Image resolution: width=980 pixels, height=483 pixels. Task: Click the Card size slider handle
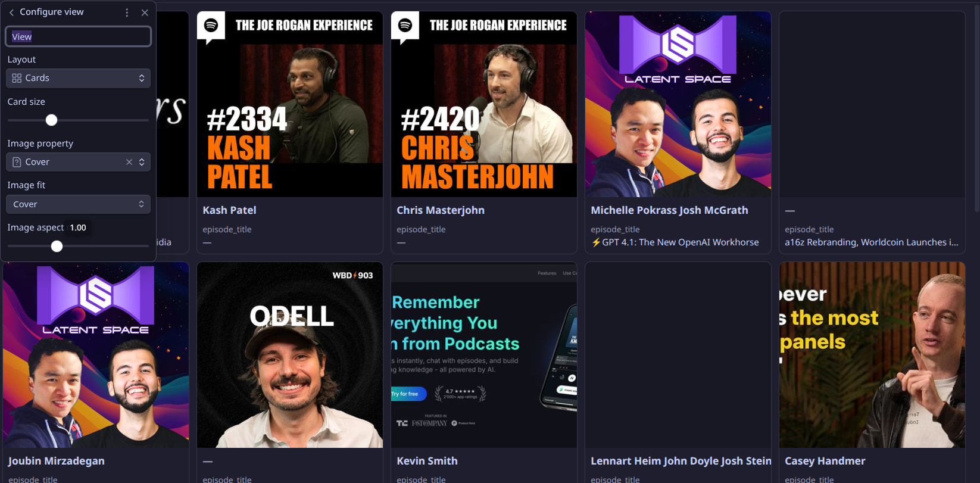click(52, 120)
